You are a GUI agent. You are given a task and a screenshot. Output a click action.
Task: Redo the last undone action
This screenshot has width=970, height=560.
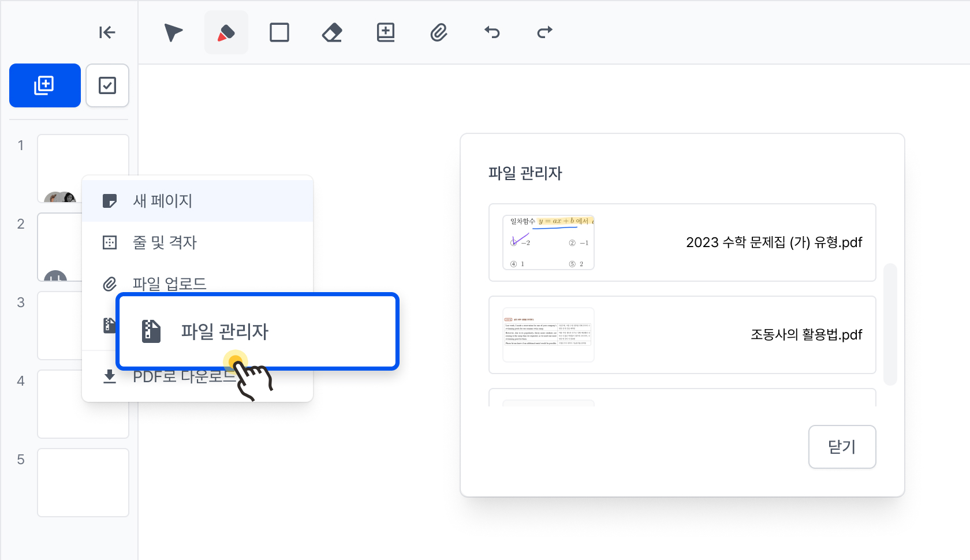click(545, 32)
